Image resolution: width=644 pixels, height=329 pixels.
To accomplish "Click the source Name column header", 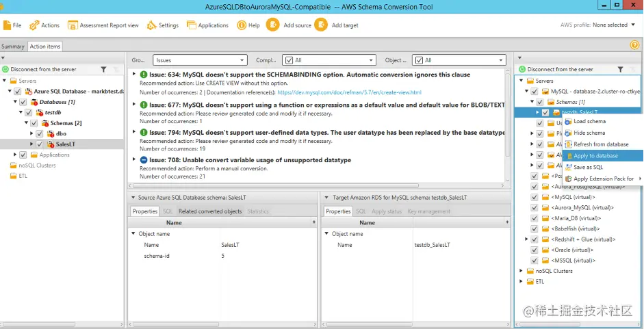I will (x=174, y=222).
